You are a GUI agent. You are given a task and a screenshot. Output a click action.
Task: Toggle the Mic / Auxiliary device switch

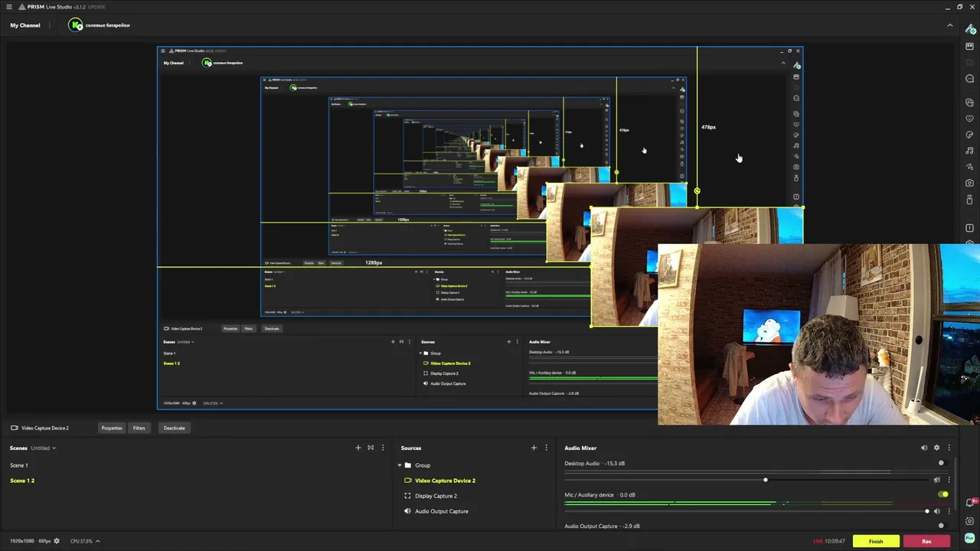[x=942, y=494]
